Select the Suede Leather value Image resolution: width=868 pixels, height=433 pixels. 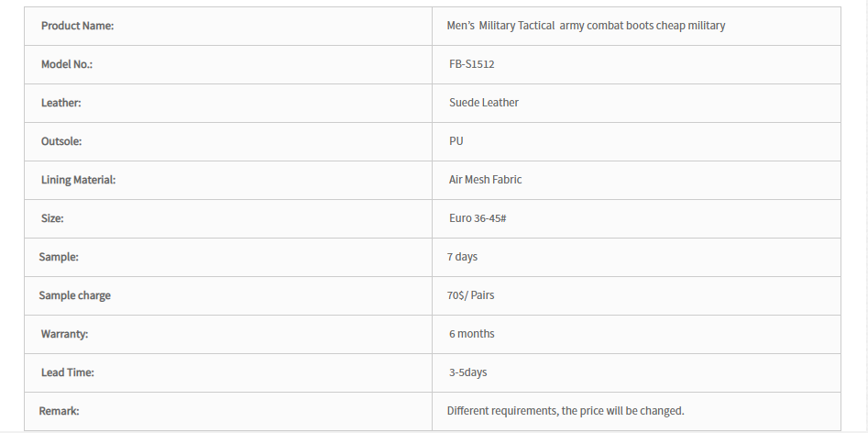pos(484,103)
